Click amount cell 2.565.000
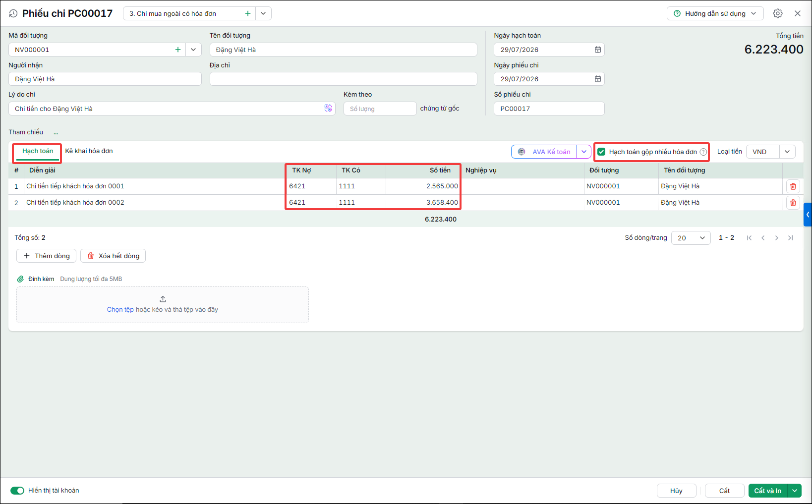 click(423, 186)
